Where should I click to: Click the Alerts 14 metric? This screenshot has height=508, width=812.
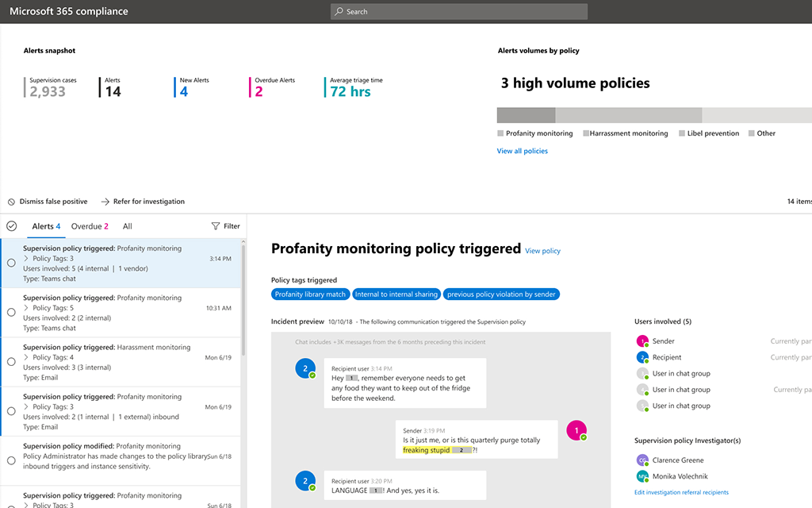110,87
